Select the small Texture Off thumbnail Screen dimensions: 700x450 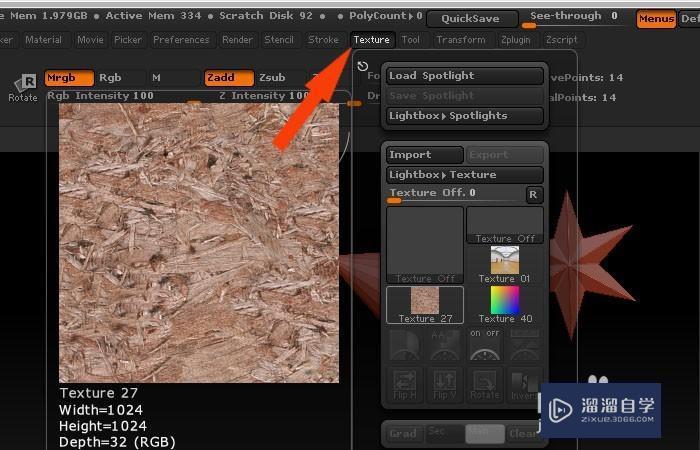[x=504, y=225]
